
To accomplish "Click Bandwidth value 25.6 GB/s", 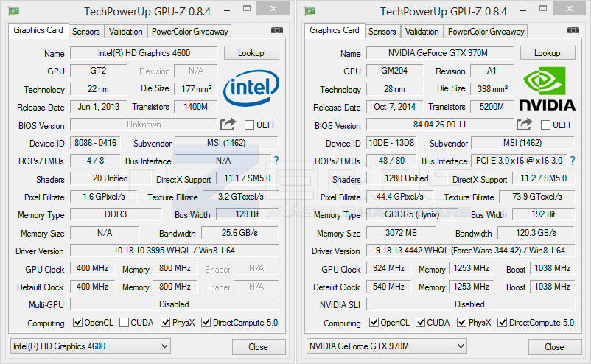I will click(239, 233).
